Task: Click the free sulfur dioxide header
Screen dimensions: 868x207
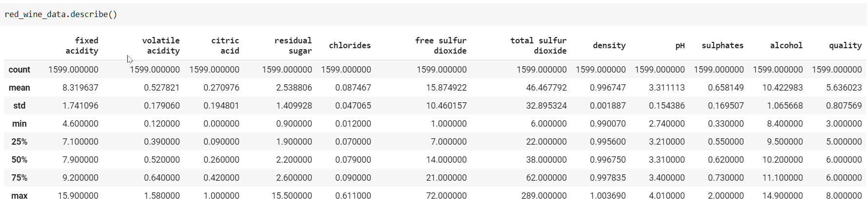Action: 441,45
